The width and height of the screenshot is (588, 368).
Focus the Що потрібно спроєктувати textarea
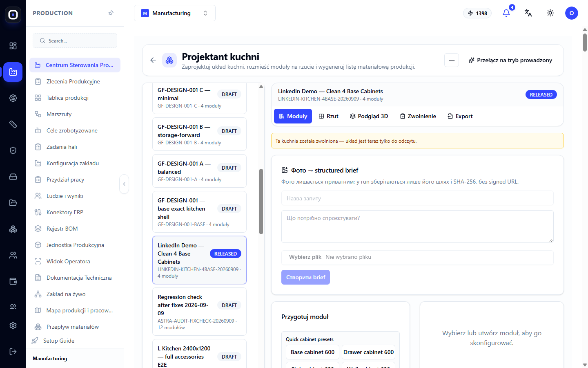[x=417, y=226]
